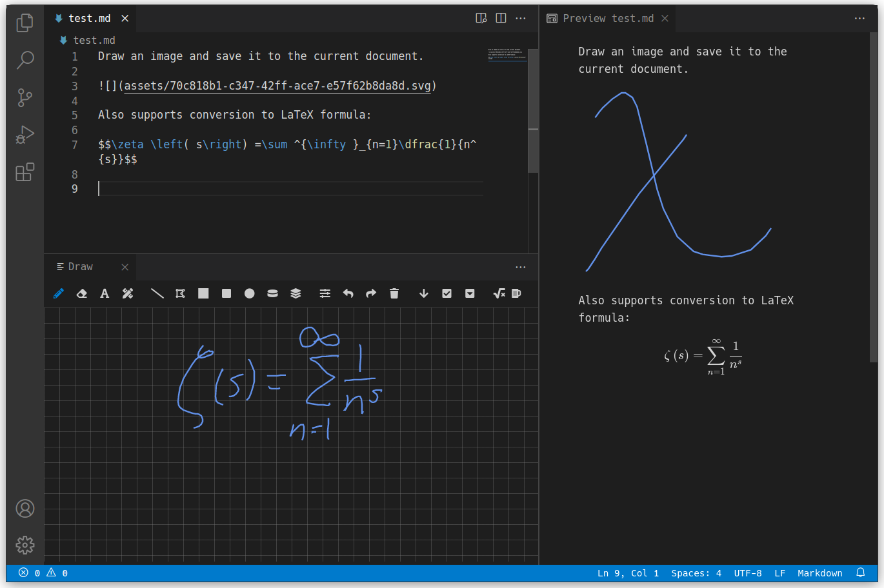Open the Extensions view
Image resolution: width=884 pixels, height=588 pixels.
click(25, 172)
